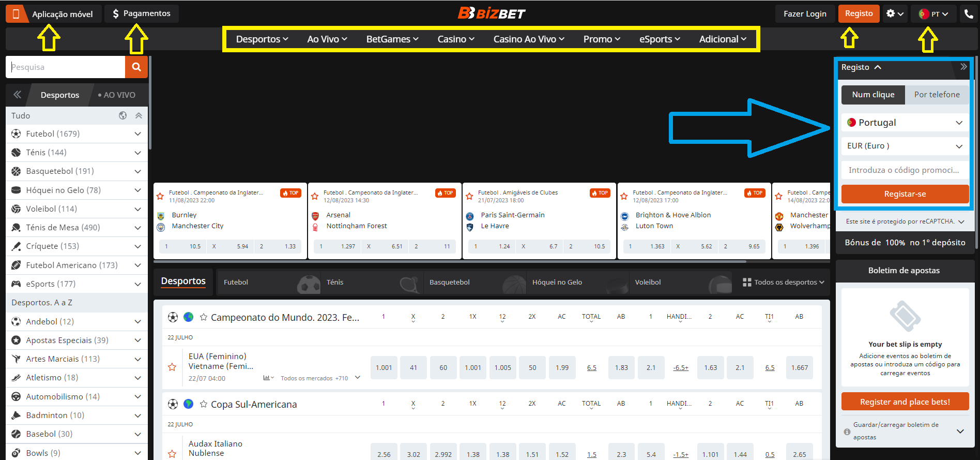
Task: Switch to Por telefone registration tab
Action: point(937,95)
